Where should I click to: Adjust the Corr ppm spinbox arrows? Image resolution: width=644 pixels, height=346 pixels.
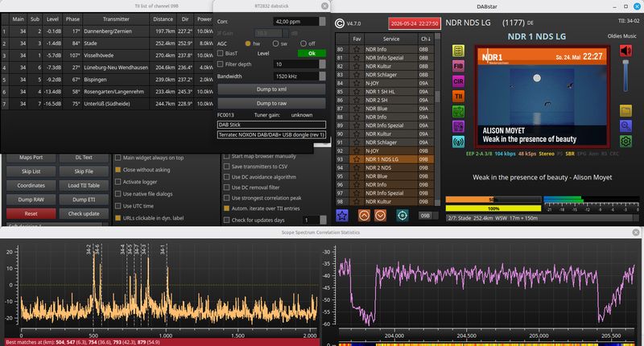(323, 22)
